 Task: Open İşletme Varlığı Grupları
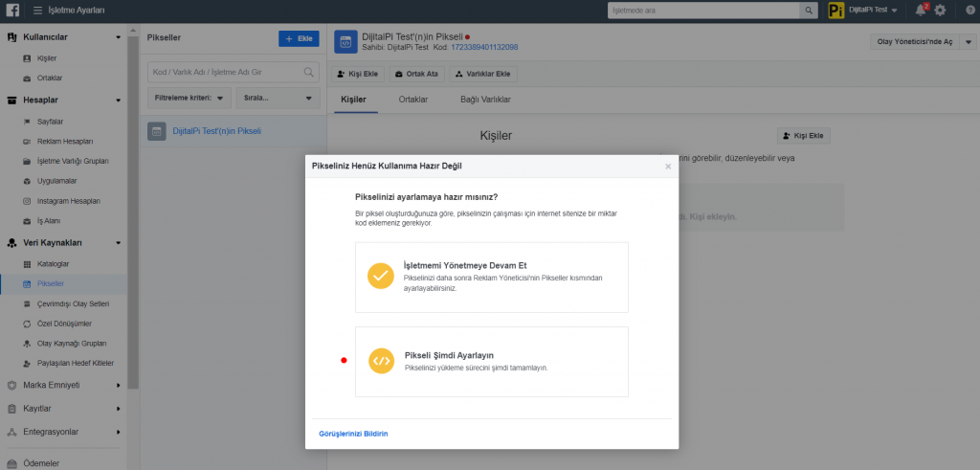pos(73,161)
